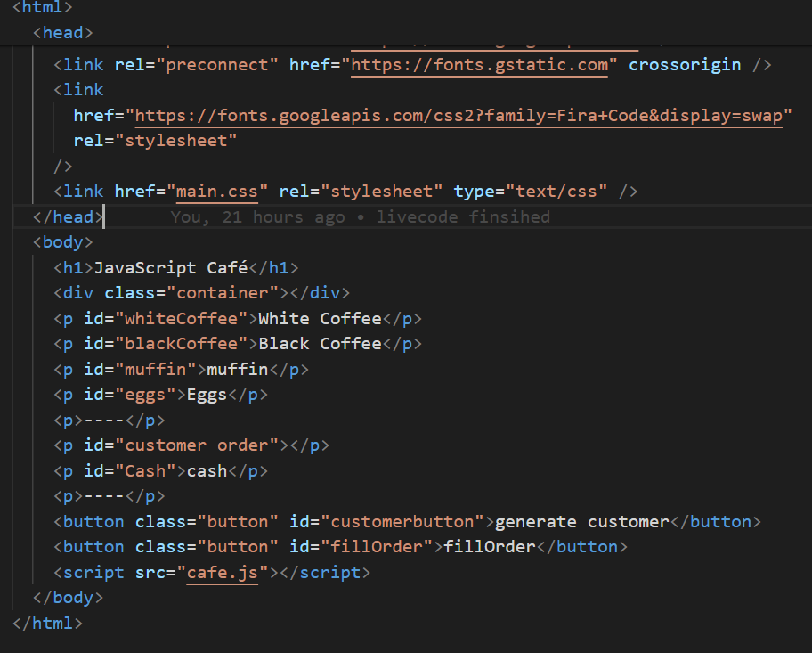The height and width of the screenshot is (653, 812).
Task: Click the "container" class value
Action: (222, 293)
